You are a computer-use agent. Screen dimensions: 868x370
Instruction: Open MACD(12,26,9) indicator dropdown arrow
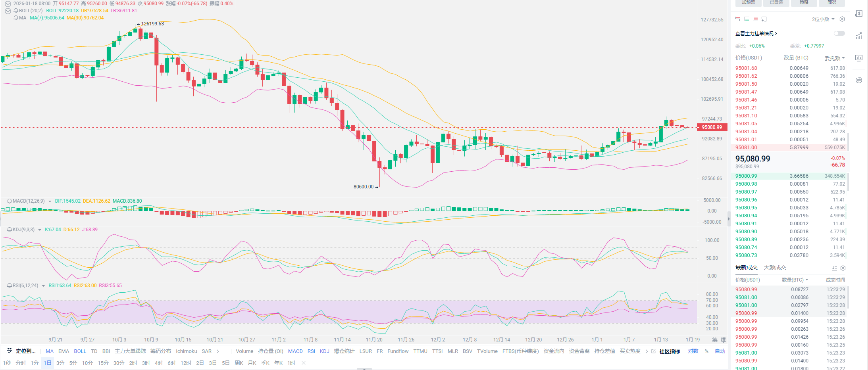[50, 201]
